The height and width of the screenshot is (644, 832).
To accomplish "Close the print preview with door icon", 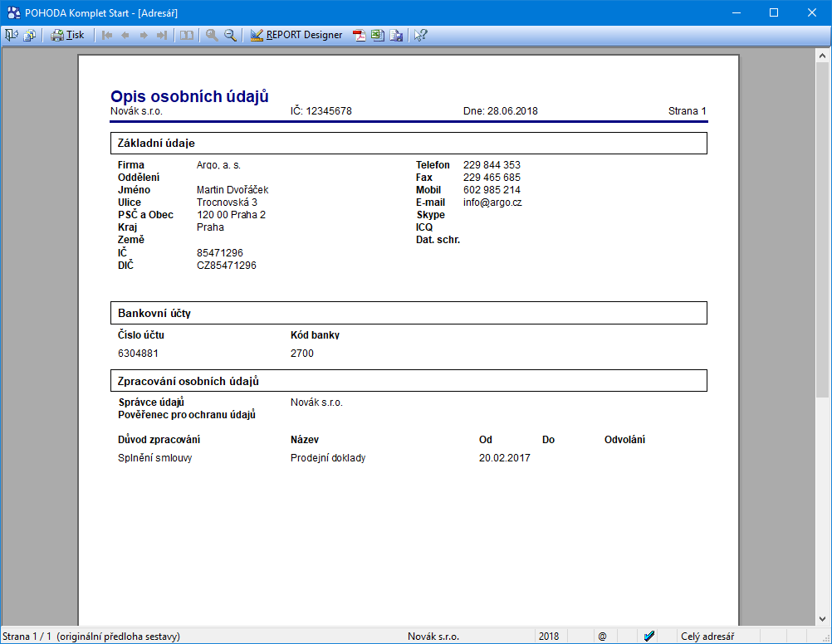I will (11, 35).
